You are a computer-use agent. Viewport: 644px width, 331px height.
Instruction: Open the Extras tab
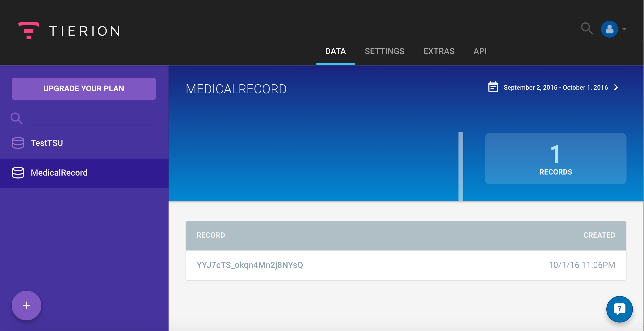click(x=439, y=51)
